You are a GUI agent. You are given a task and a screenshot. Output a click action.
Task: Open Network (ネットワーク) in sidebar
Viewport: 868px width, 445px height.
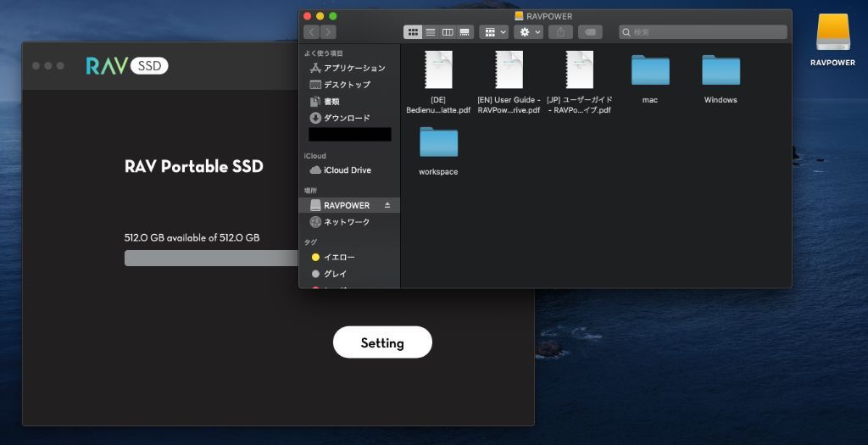click(x=349, y=222)
